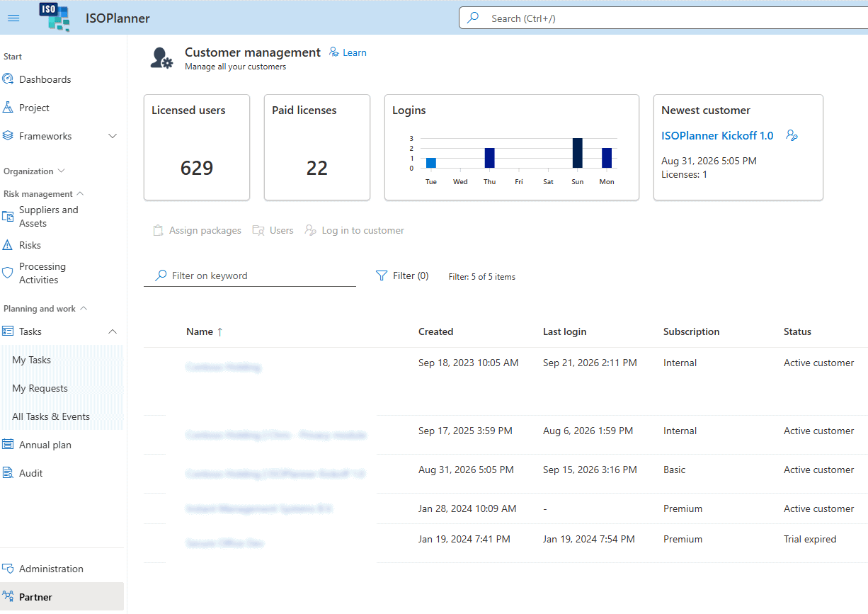Click Assign packages button
The width and height of the screenshot is (868, 614).
point(198,230)
